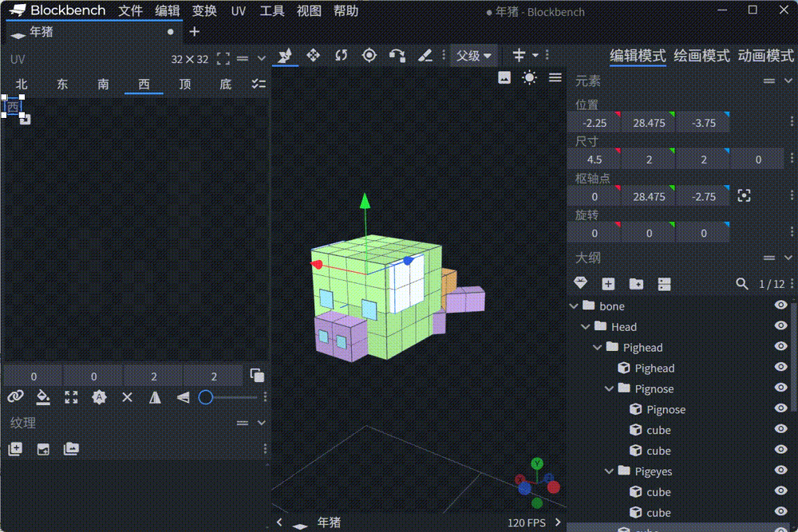
Task: Click the UV rotation slider handle
Action: click(205, 397)
